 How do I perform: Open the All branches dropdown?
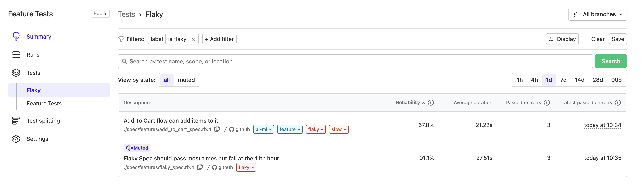click(x=598, y=14)
